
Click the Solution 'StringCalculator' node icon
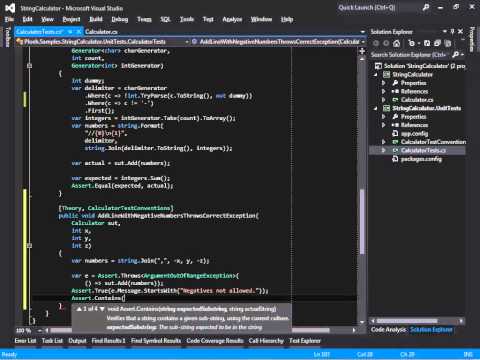click(378, 66)
